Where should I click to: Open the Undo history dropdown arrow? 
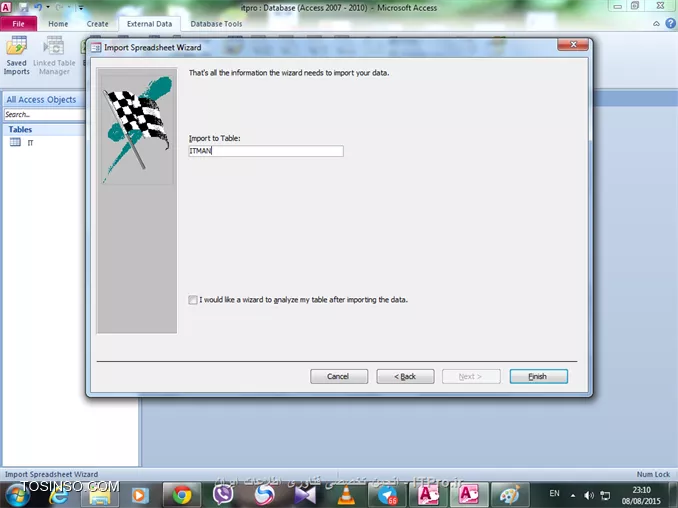coord(48,7)
